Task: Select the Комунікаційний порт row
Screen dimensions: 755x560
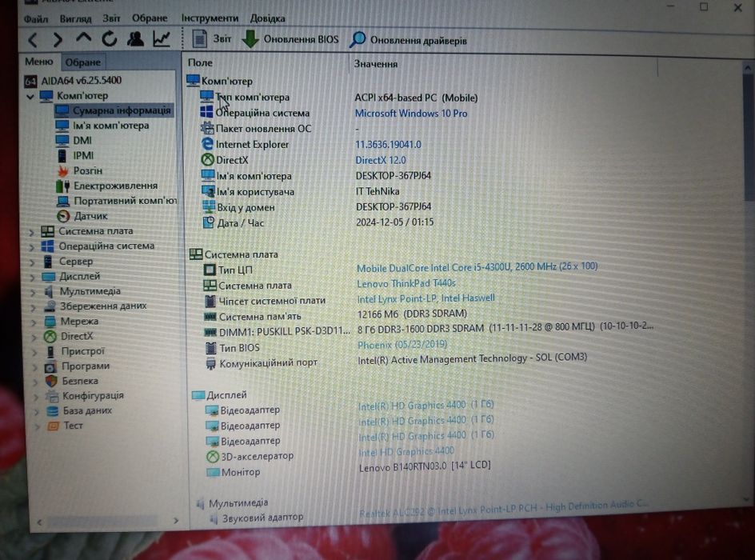Action: click(396, 361)
